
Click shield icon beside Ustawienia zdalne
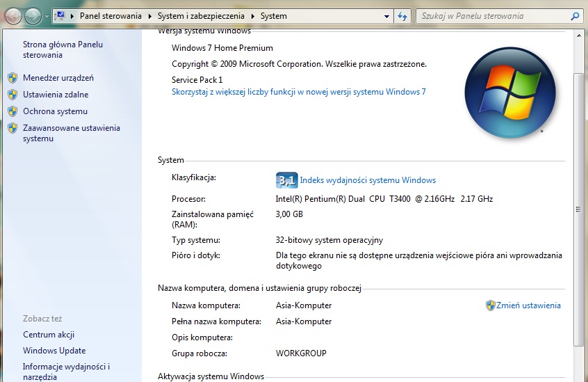pyautogui.click(x=13, y=95)
